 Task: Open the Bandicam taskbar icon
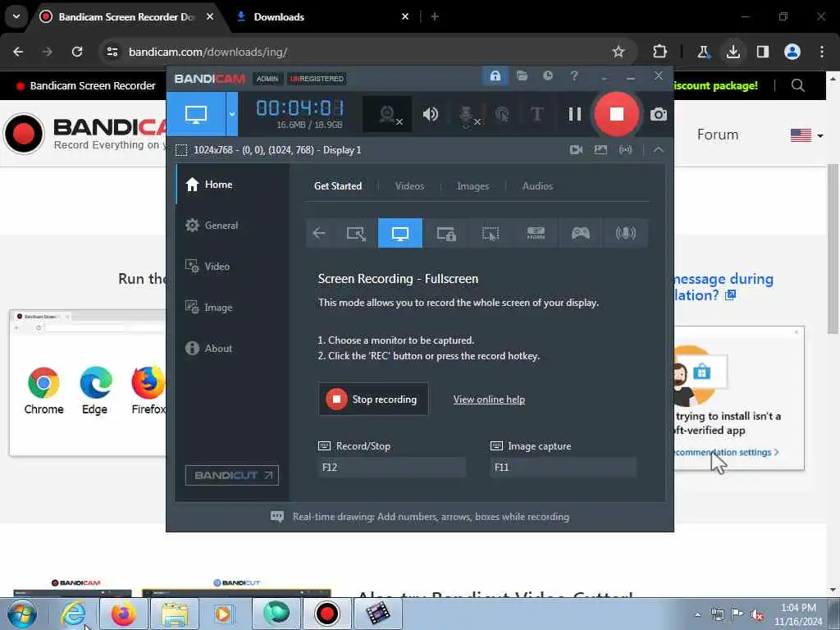[x=326, y=614]
